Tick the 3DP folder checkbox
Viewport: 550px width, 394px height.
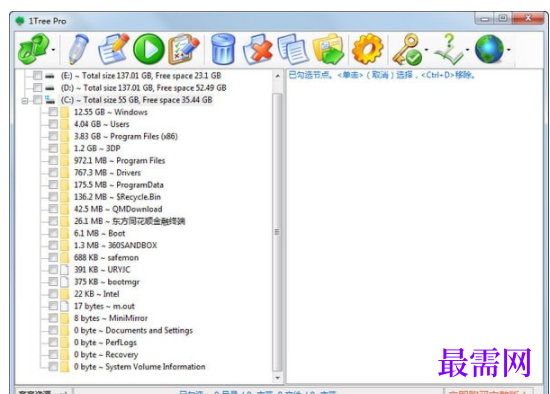pos(53,148)
